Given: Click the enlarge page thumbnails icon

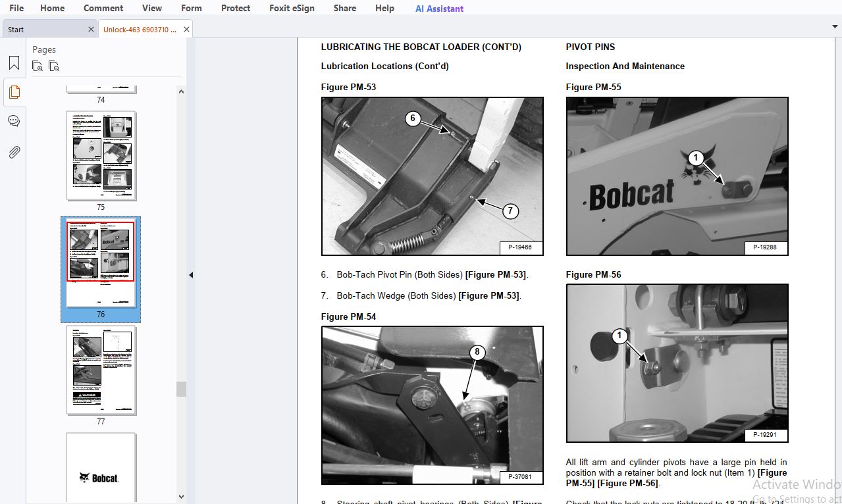Looking at the screenshot, I should (x=38, y=66).
